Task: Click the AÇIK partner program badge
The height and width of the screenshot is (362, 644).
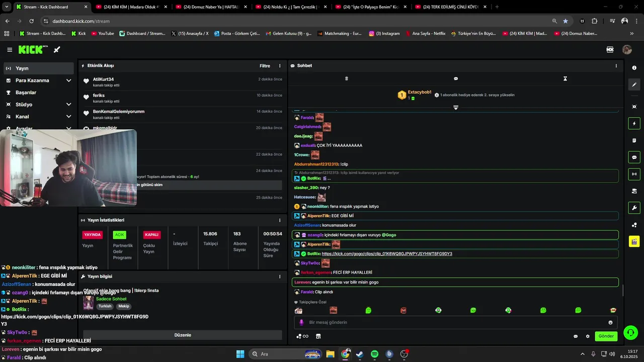Action: point(119,235)
